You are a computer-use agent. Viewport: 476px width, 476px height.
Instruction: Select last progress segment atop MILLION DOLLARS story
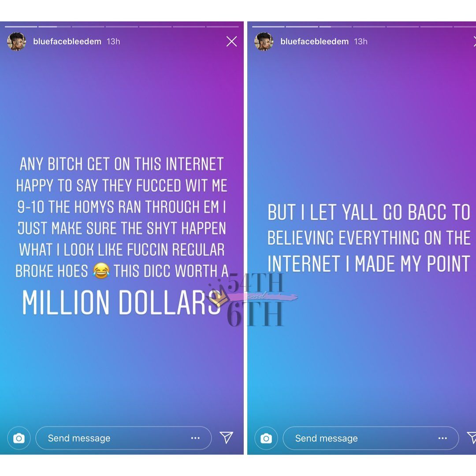click(x=223, y=27)
